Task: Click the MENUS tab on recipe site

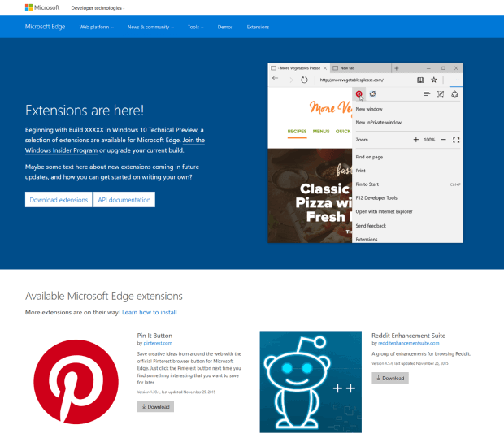Action: pos(321,131)
